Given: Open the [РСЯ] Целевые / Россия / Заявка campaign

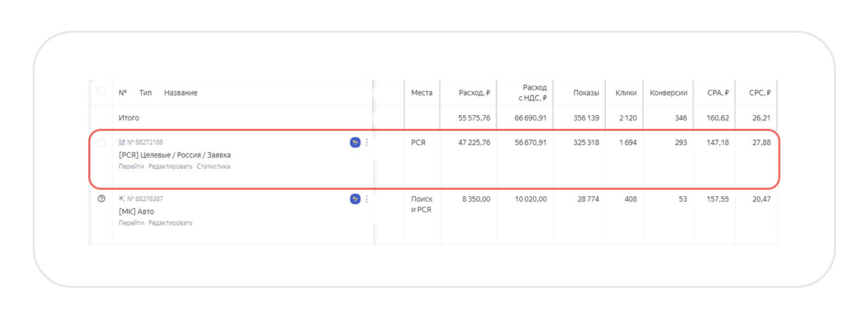Looking at the screenshot, I should pos(175,155).
